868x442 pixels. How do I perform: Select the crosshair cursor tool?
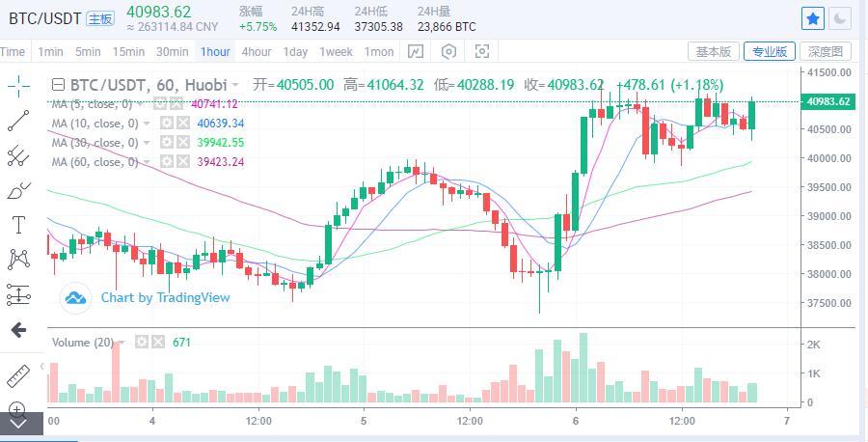click(18, 85)
